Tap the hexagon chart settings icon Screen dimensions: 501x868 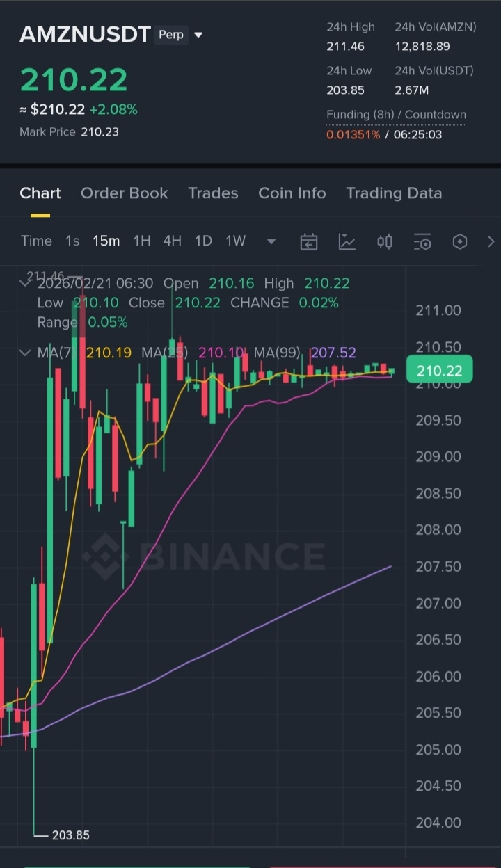click(460, 241)
